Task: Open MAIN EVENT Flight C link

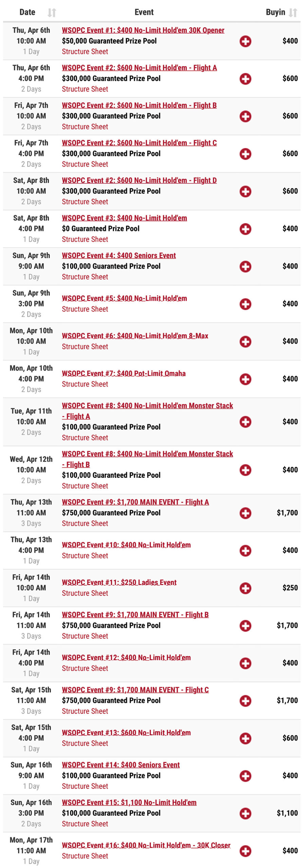Action: 135,690
